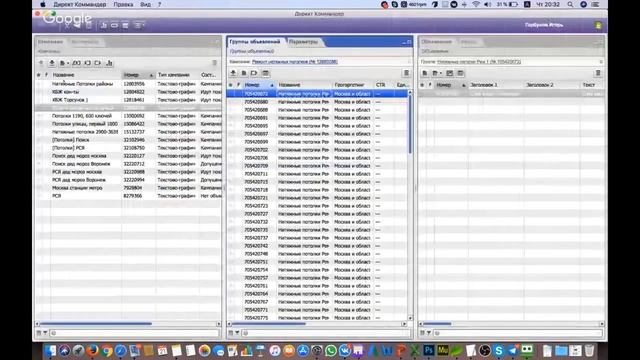Click the filter funnel icon below campaigns list

[x=45, y=333]
